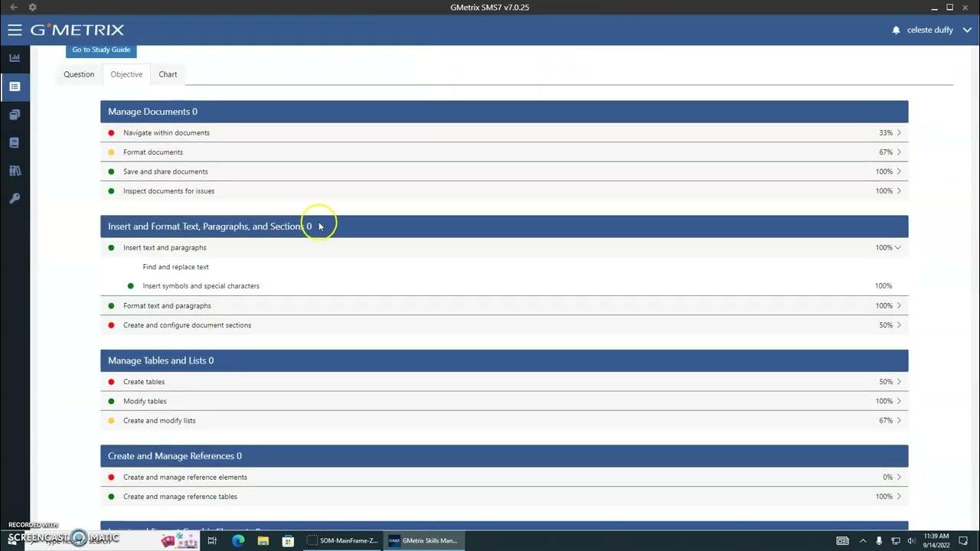The height and width of the screenshot is (551, 980).
Task: Expand the Format documents row chevron
Action: [x=899, y=152]
